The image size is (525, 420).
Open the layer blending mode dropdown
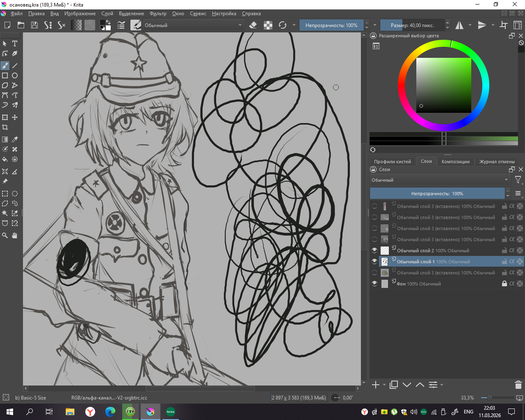(440, 180)
